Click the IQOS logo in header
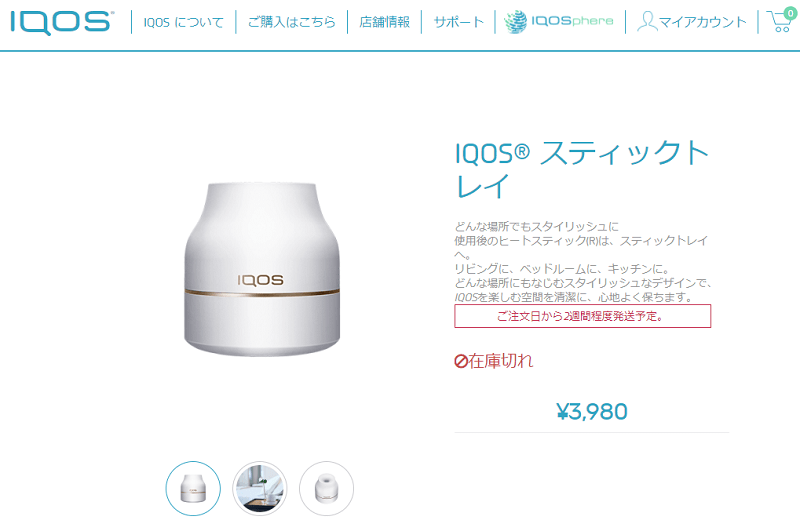800x531 pixels. tap(61, 22)
